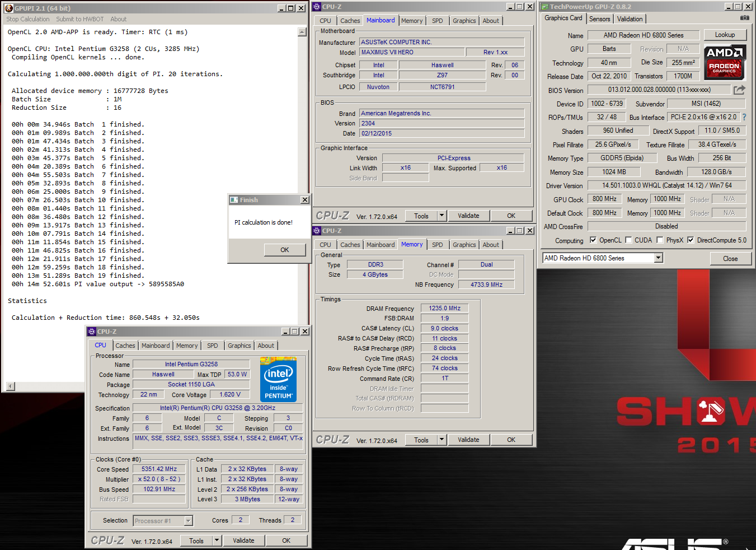Click the Driver Version field in GPU-Z
The width and height of the screenshot is (756, 550).
[666, 185]
